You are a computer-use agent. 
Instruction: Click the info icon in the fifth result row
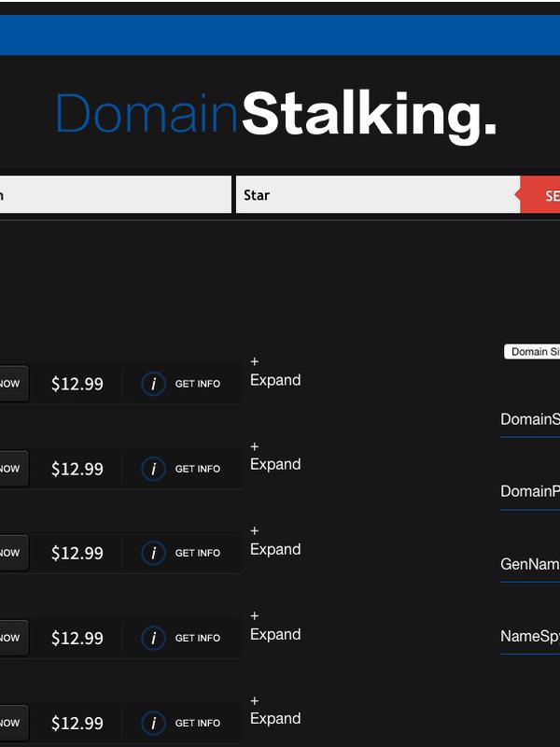153,723
